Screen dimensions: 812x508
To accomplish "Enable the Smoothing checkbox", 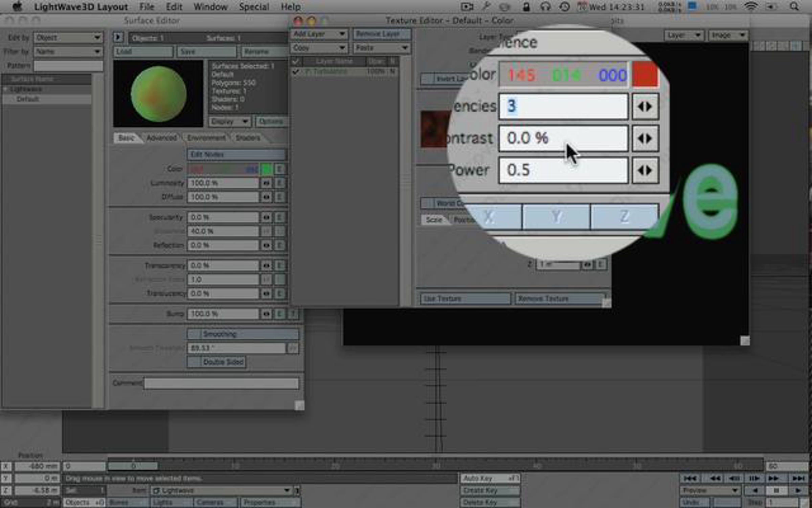I will (195, 334).
